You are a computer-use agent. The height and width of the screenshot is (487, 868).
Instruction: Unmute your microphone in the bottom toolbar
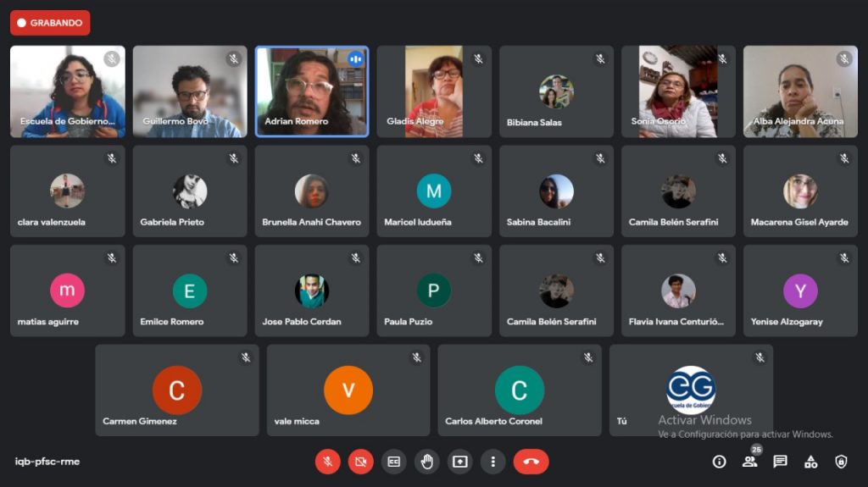(x=328, y=462)
